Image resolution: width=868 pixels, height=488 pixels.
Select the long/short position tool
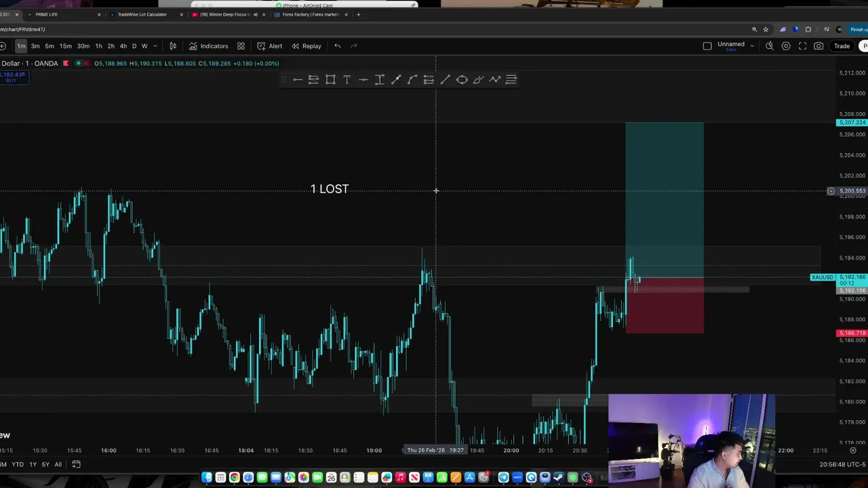coord(313,80)
